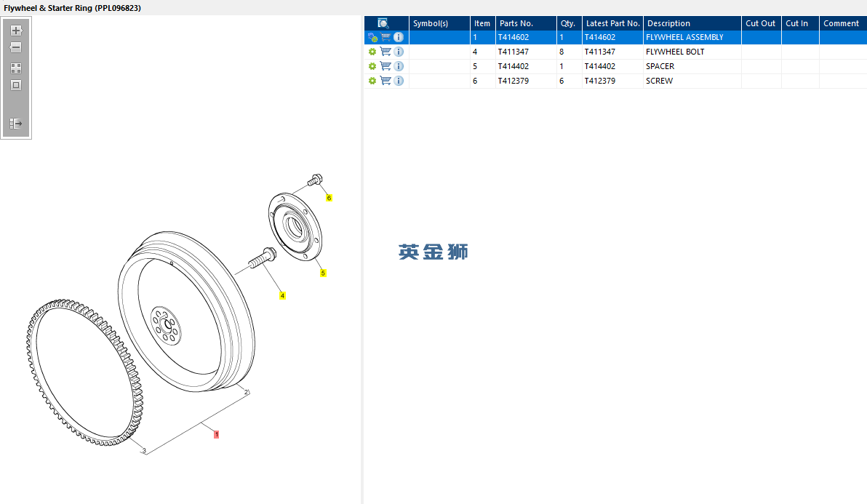Show info for FLYWHEEL BOLT row
Screen dimensions: 867x504
pyautogui.click(x=399, y=52)
